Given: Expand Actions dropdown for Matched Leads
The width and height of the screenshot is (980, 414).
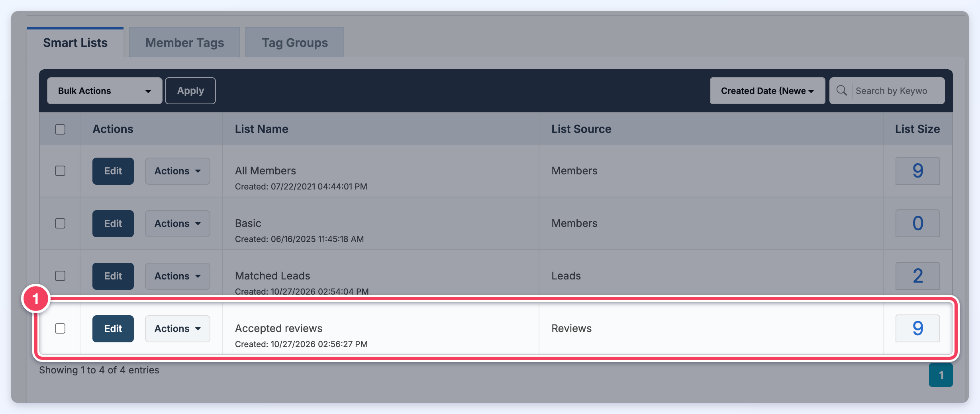Looking at the screenshot, I should pos(177,276).
